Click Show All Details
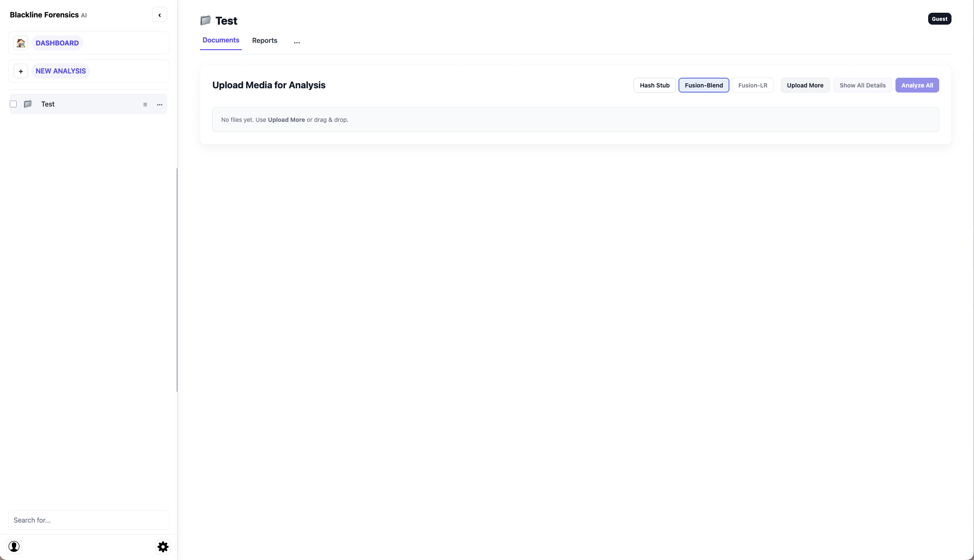Viewport: 974px width, 560px height. [x=862, y=85]
